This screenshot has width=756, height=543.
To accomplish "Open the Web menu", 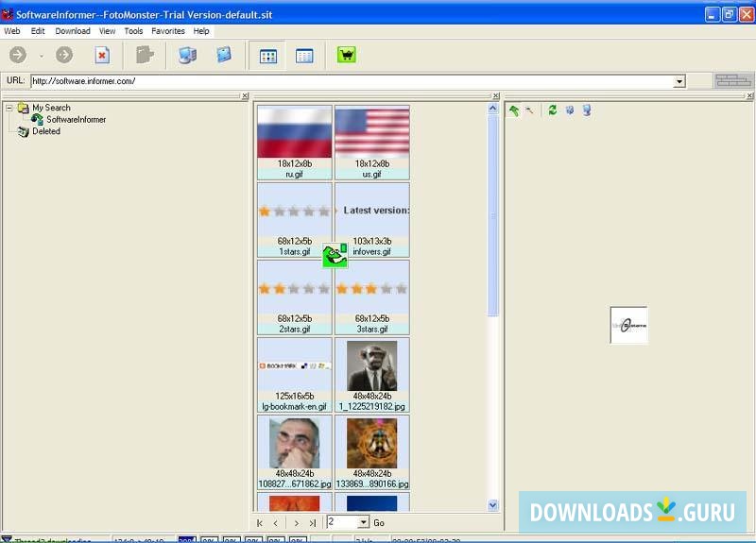I will pos(12,31).
